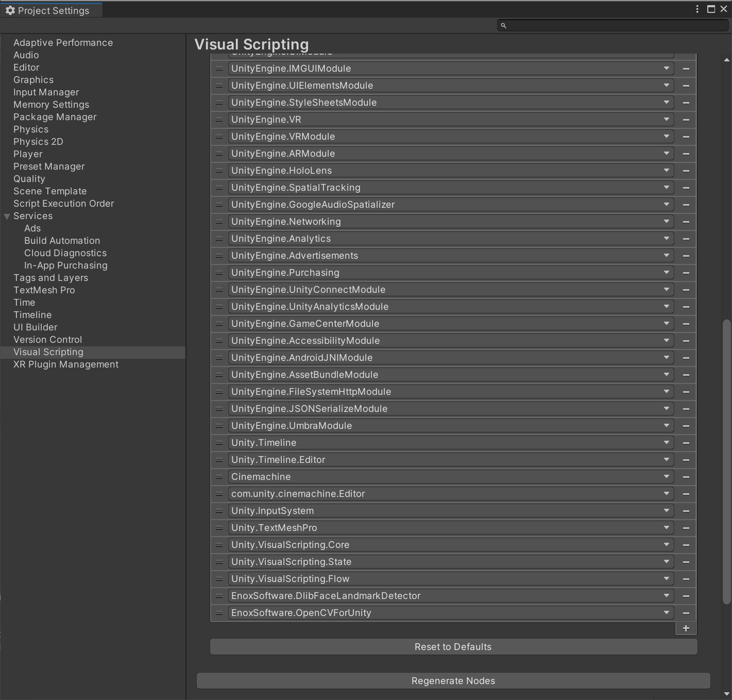Focus the settings search field
Viewport: 732px width, 700px height.
[x=613, y=25]
